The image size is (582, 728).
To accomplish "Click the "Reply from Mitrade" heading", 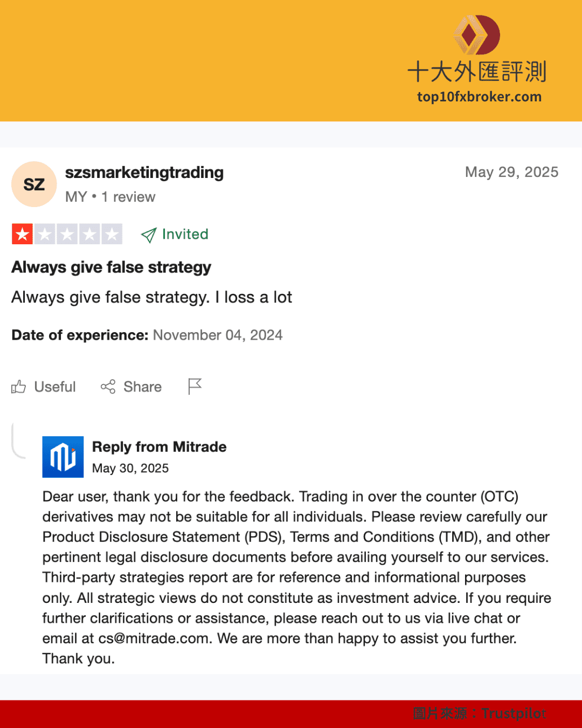I will point(160,447).
